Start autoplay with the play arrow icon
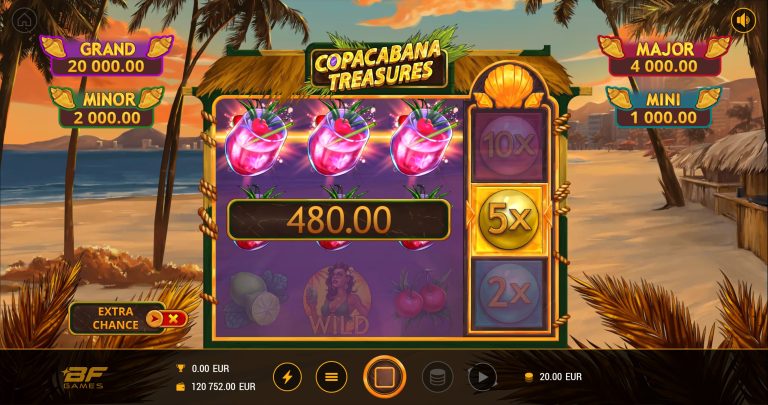Image resolution: width=768 pixels, height=405 pixels. pyautogui.click(x=482, y=377)
